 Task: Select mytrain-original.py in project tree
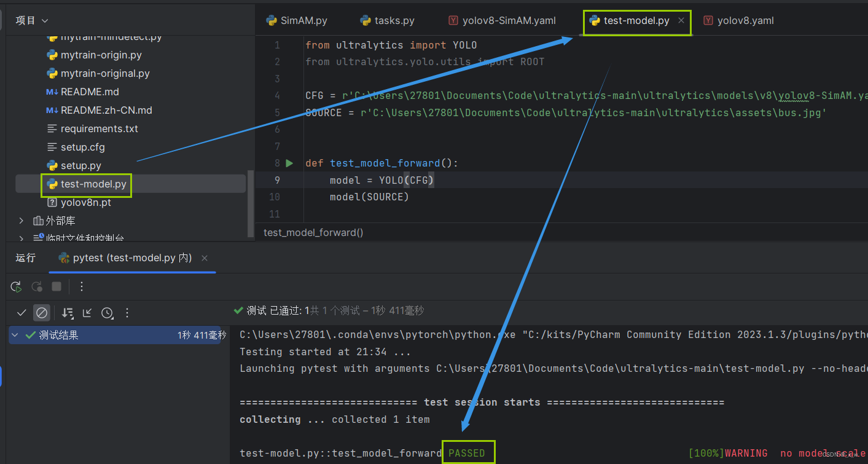pyautogui.click(x=104, y=73)
